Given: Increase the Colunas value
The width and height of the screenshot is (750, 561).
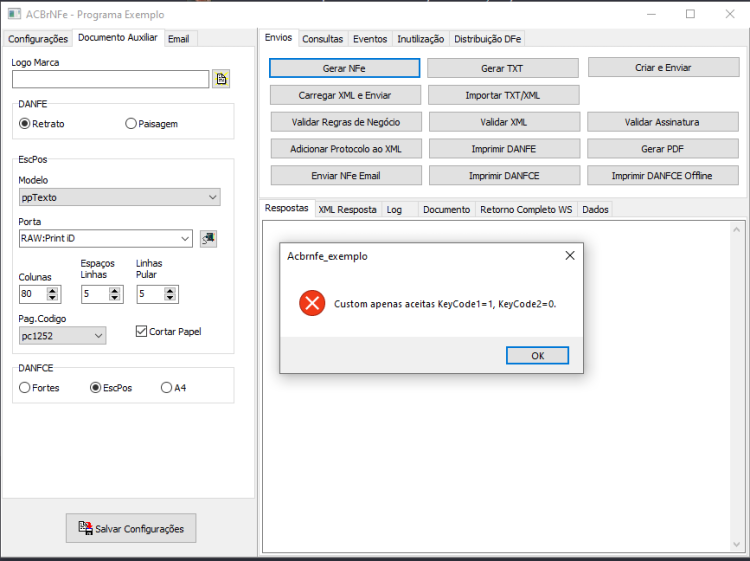Looking at the screenshot, I should (x=53, y=290).
